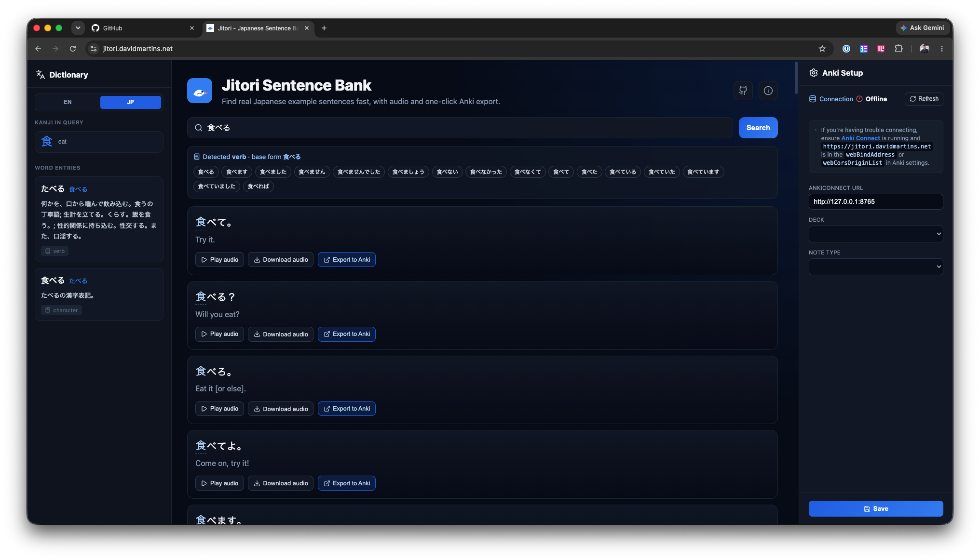The width and height of the screenshot is (980, 560).
Task: Open the たべる word entry card
Action: click(99, 219)
